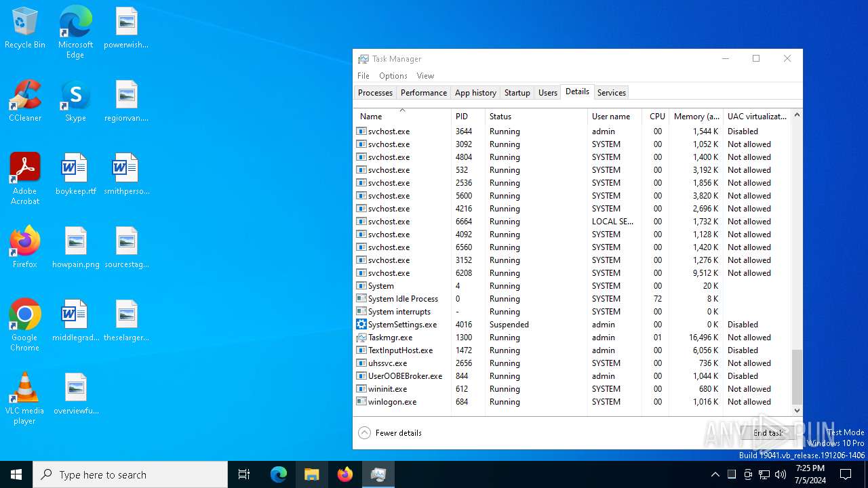Select the UserOOBEBroker.exe process row
Image resolution: width=868 pixels, height=488 pixels.
coord(572,376)
